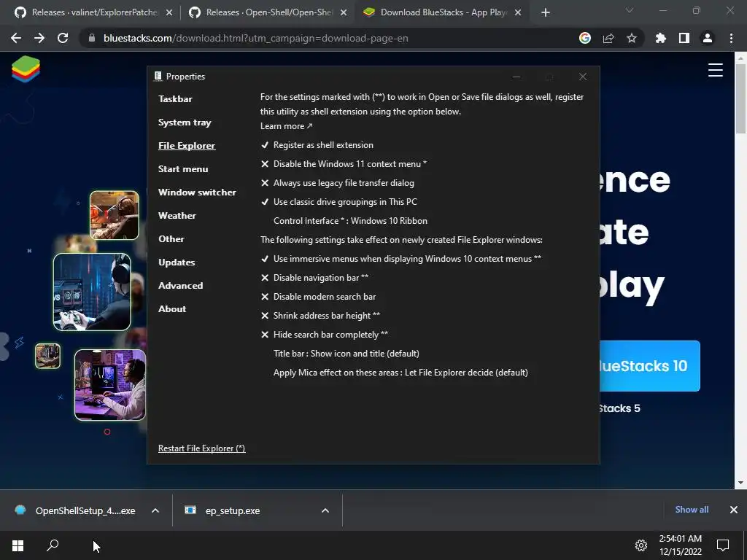Toggle Use immersive menus for Windows 10 context menus
This screenshot has width=747, height=560.
click(400, 259)
